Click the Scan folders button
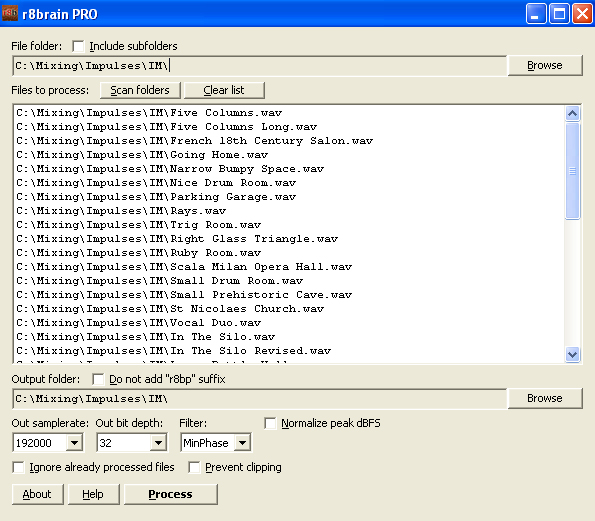 point(140,90)
